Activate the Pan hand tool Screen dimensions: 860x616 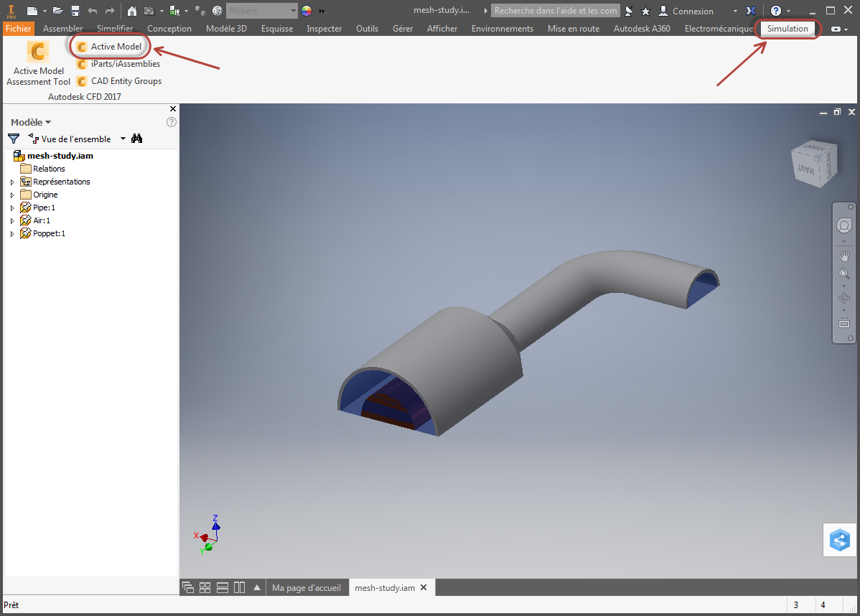click(844, 256)
